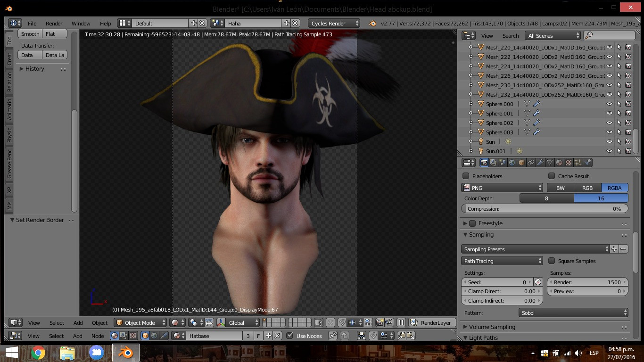Open the Physics properties tab

[x=587, y=163]
